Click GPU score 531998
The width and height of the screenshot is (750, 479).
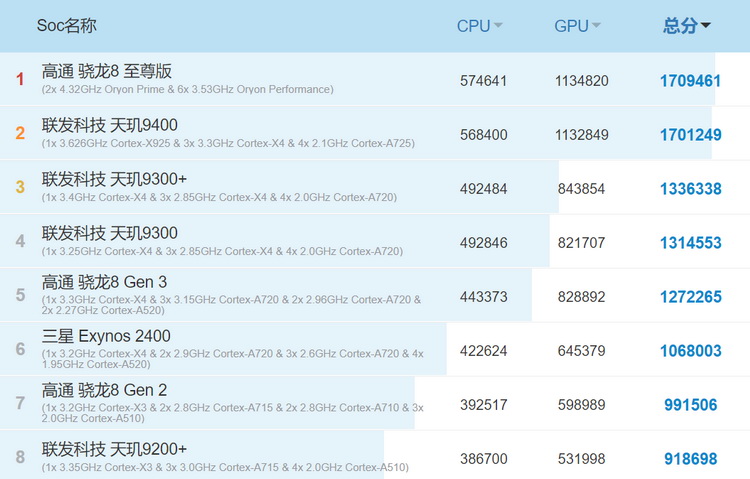coord(581,459)
